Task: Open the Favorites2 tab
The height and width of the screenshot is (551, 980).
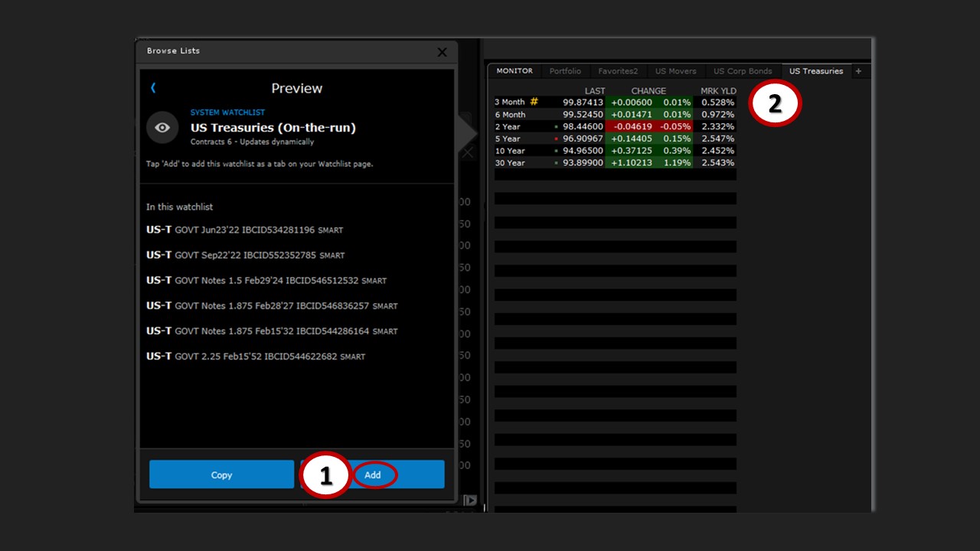Action: (x=618, y=71)
